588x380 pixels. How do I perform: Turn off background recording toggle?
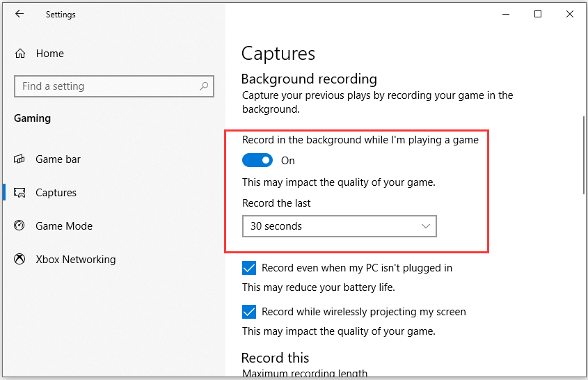pyautogui.click(x=257, y=160)
